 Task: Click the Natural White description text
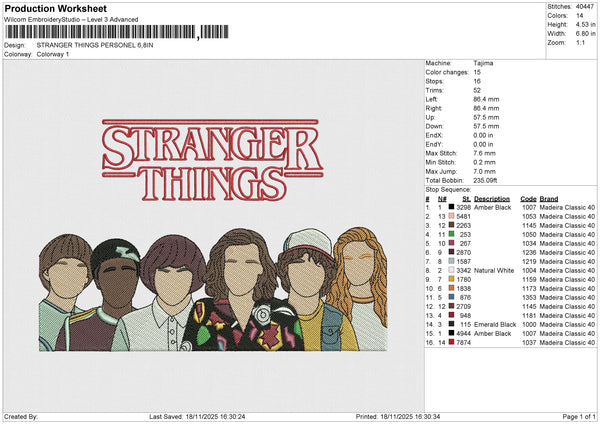point(494,270)
